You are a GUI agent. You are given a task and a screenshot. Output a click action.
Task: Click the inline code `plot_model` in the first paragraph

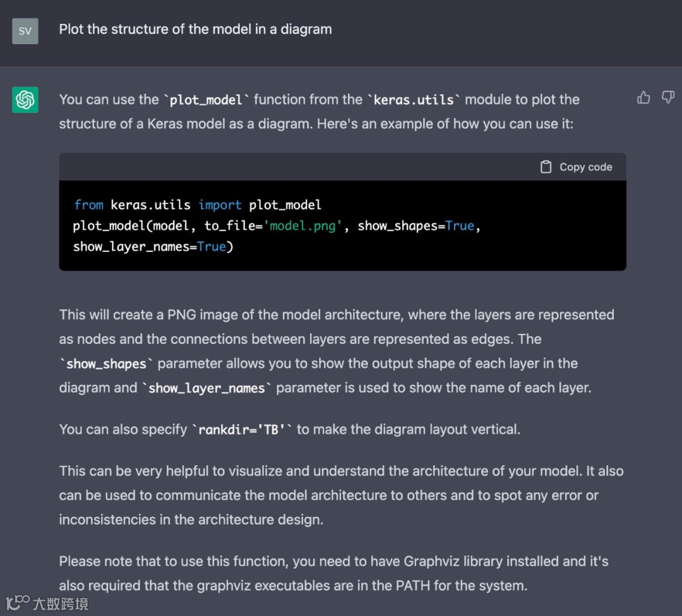206,100
